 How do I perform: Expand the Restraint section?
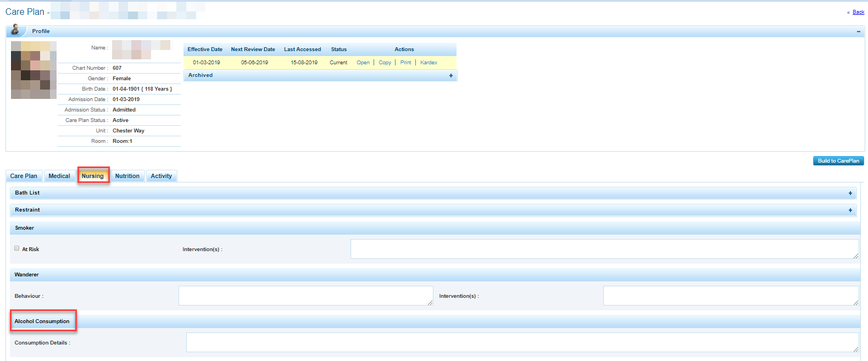tap(850, 210)
